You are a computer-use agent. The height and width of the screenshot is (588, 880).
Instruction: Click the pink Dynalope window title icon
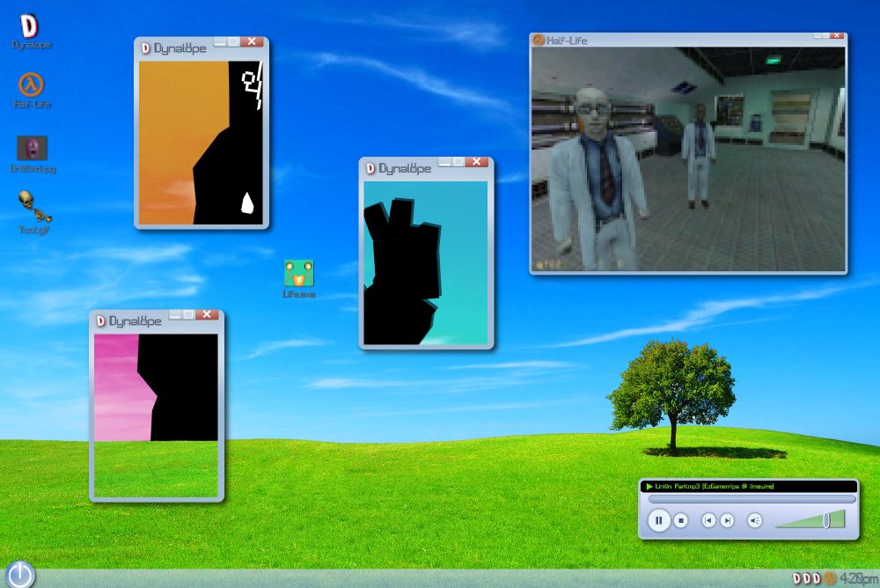pyautogui.click(x=100, y=321)
